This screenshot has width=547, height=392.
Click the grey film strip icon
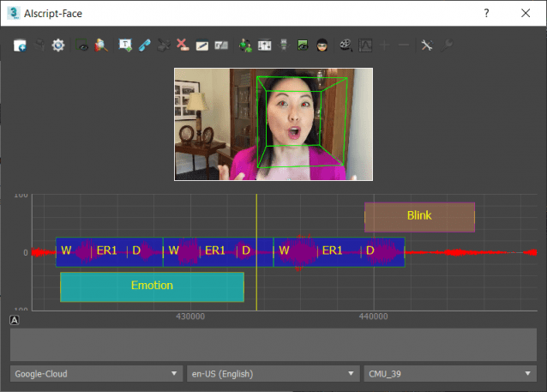tap(221, 45)
